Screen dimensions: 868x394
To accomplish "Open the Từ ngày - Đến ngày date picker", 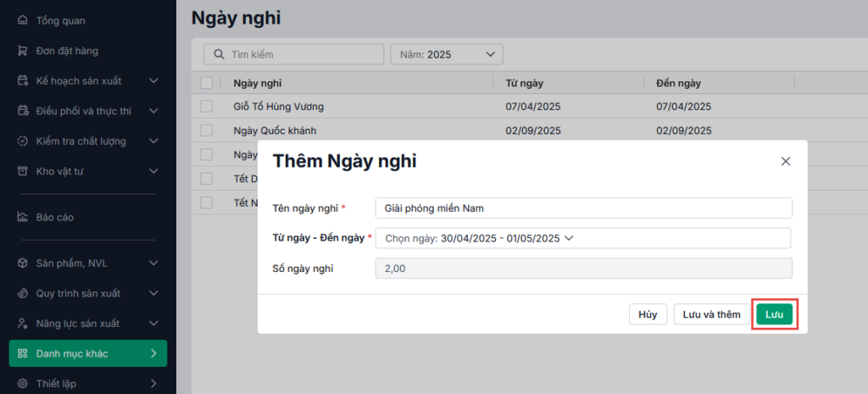I will [x=582, y=238].
